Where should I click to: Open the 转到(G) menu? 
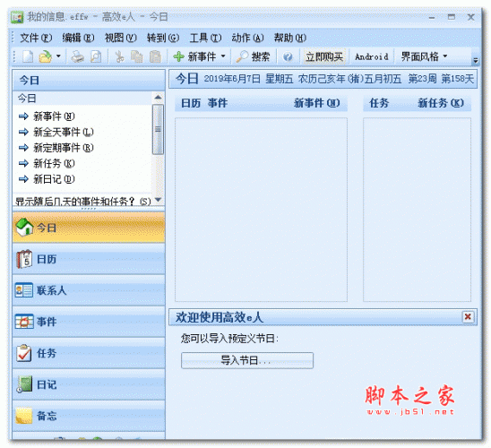[x=163, y=38]
